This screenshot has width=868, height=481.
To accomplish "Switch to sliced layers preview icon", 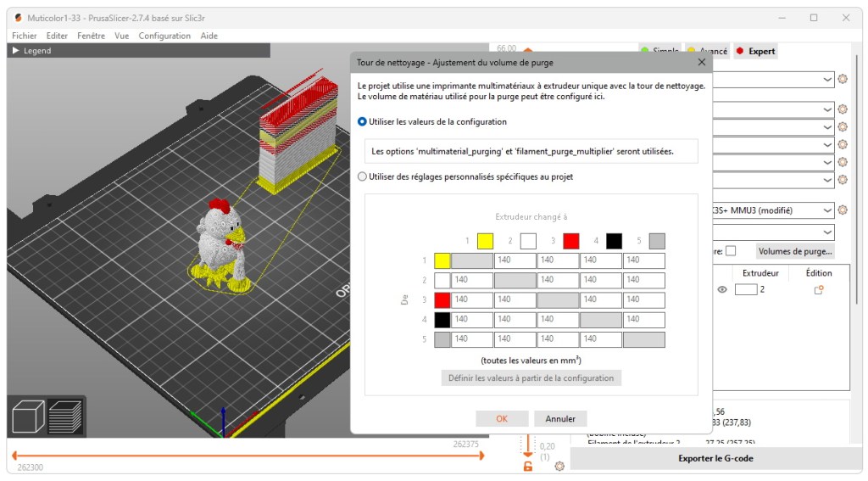I will [x=64, y=417].
